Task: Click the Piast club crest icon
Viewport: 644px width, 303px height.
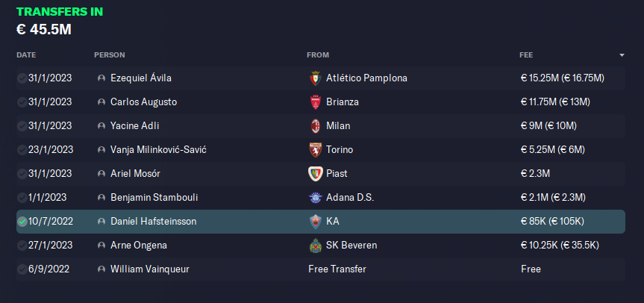Action: coord(314,174)
